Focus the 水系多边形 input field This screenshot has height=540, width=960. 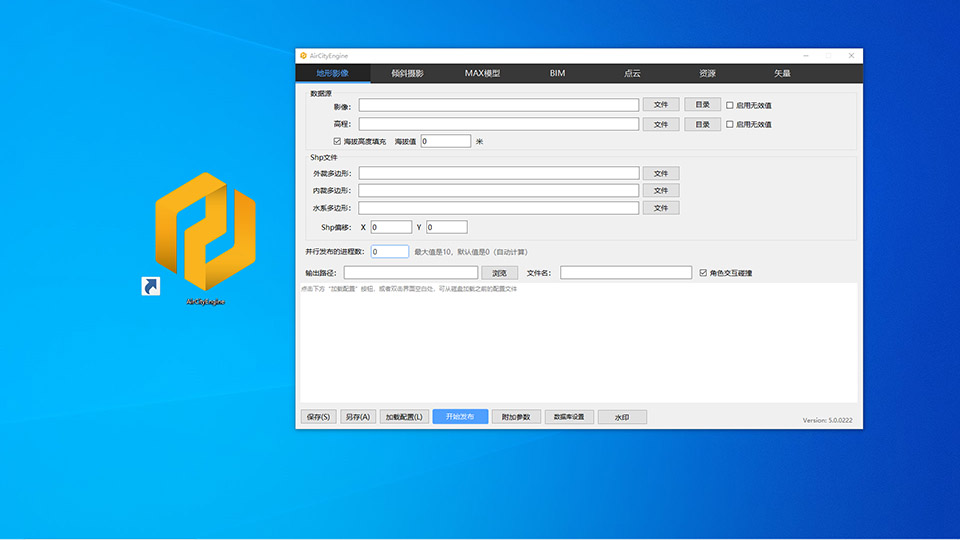499,208
